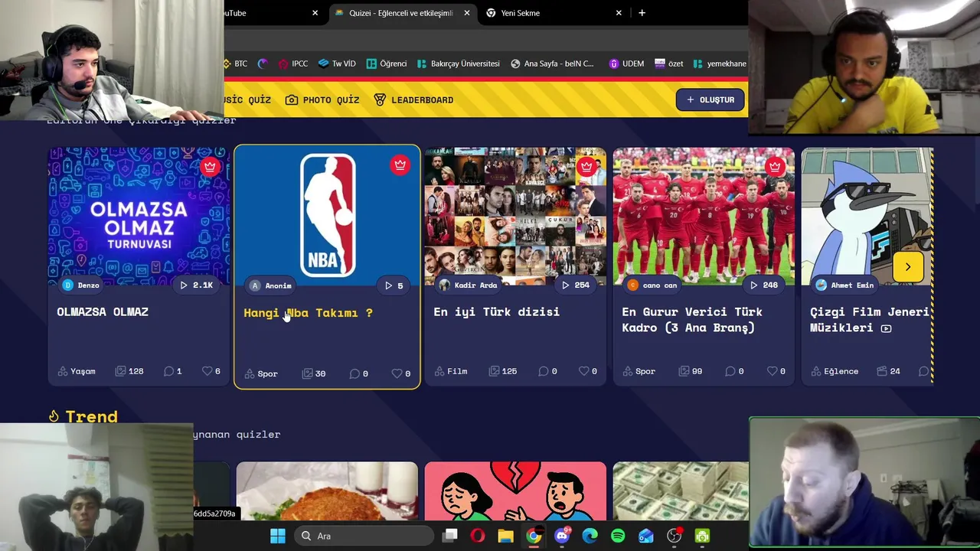Open the NBA logo quiz thumbnail
Viewport: 980px width, 551px height.
pos(327,217)
